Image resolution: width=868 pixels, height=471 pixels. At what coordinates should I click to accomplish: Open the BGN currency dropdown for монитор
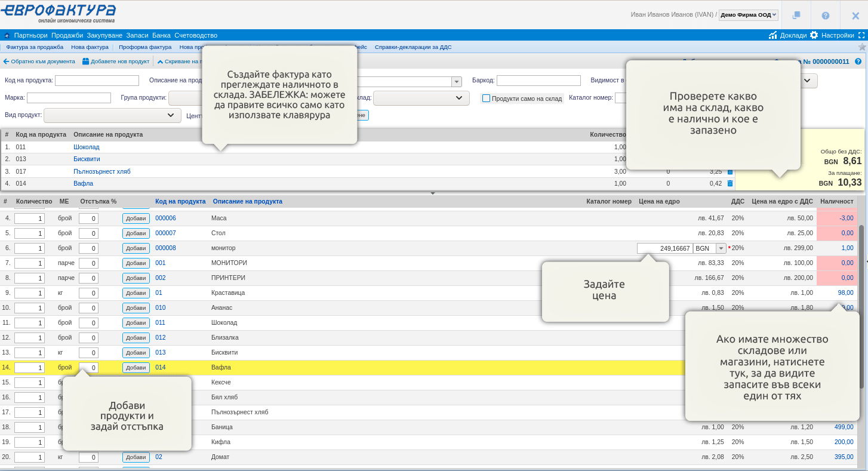pos(721,248)
